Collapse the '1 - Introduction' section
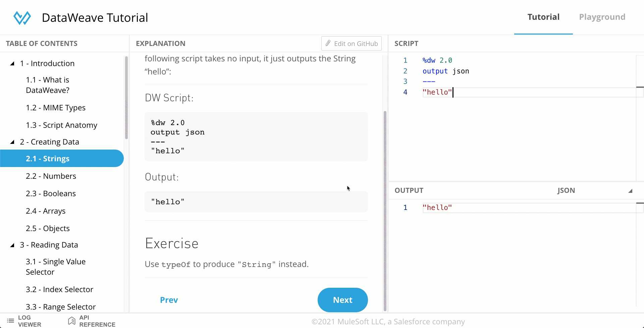The width and height of the screenshot is (644, 328). tap(11, 63)
